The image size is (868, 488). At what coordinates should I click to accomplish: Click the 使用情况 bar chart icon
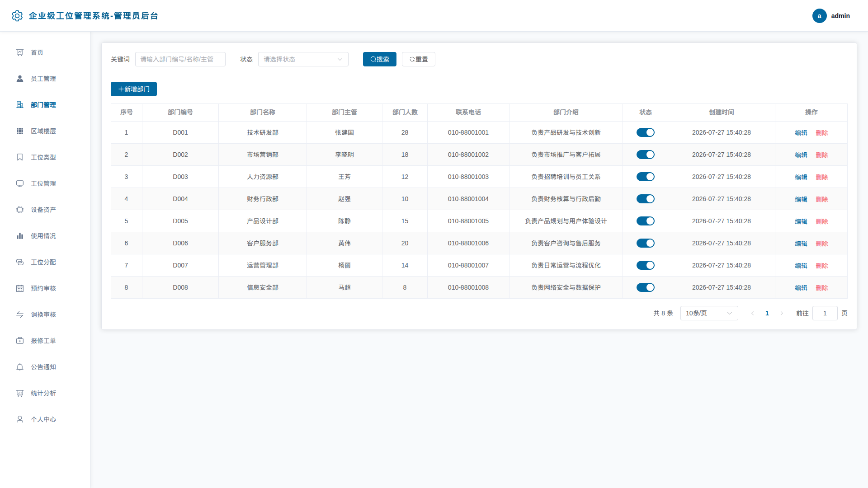click(x=20, y=236)
